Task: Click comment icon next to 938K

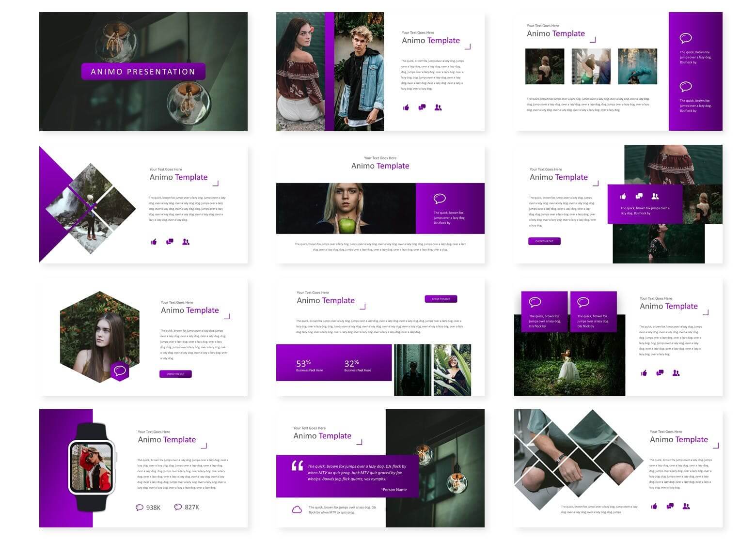Action: coord(140,508)
